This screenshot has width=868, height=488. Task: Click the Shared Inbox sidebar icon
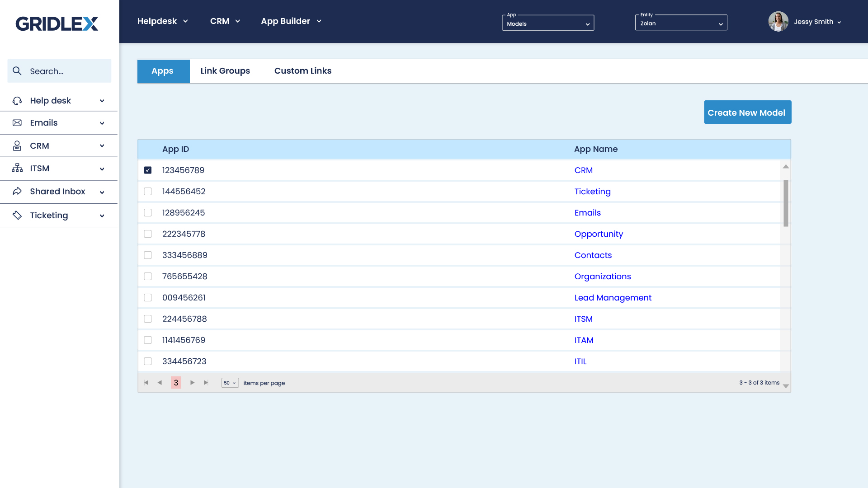(18, 191)
